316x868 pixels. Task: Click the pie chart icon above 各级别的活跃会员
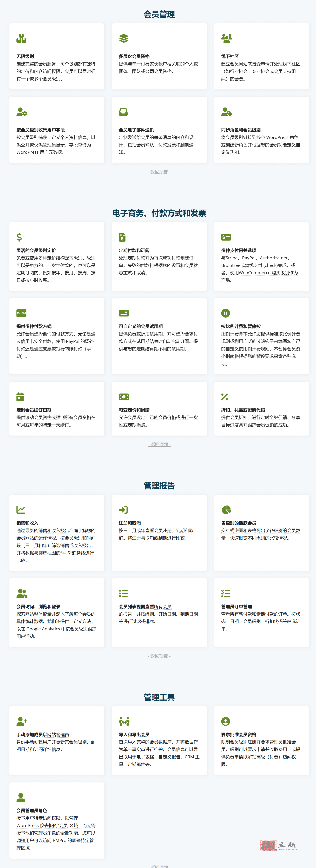pyautogui.click(x=226, y=510)
